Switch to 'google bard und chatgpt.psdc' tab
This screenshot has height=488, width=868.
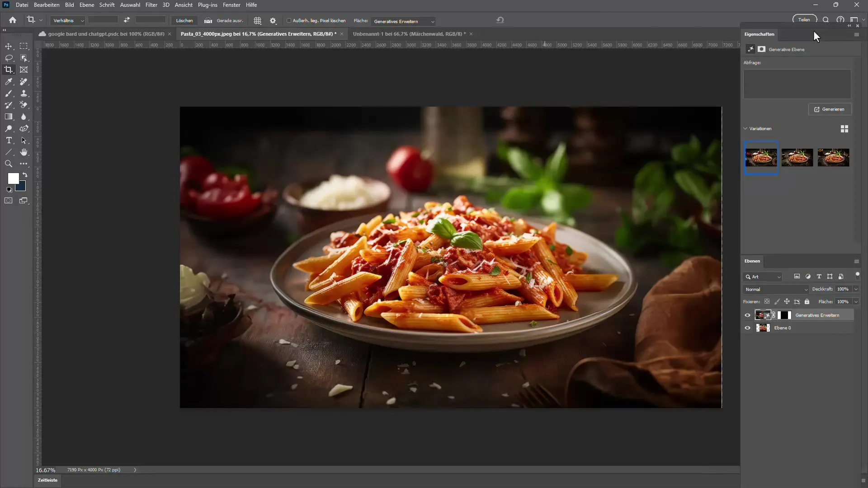tap(106, 34)
